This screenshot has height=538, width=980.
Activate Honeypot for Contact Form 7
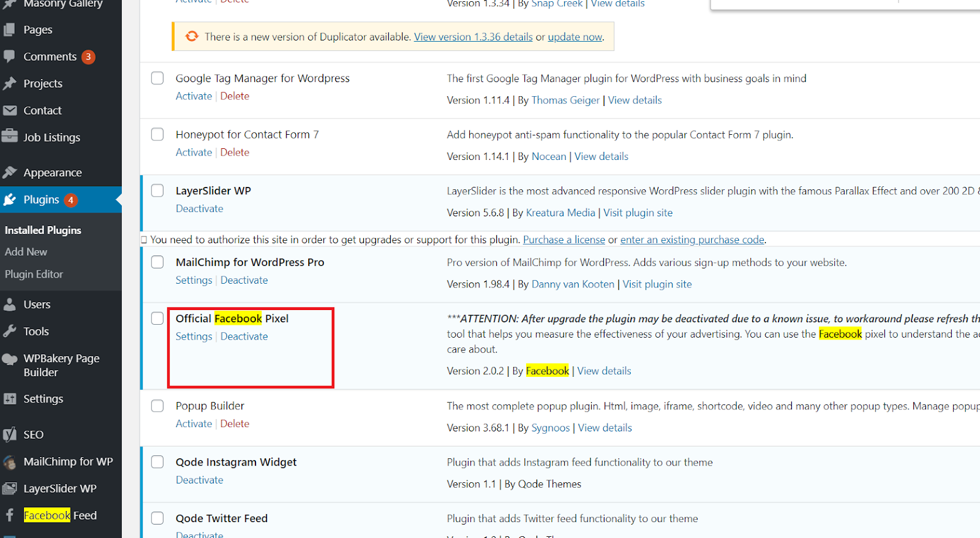click(194, 153)
